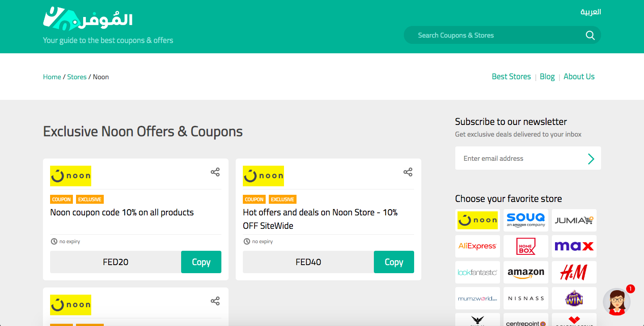Choose the Home Box store logo
Image resolution: width=644 pixels, height=326 pixels.
point(526,246)
